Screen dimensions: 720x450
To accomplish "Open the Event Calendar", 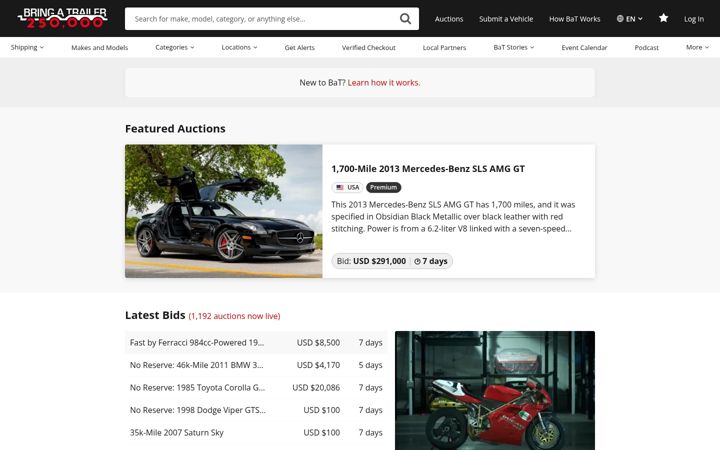I will [x=584, y=47].
